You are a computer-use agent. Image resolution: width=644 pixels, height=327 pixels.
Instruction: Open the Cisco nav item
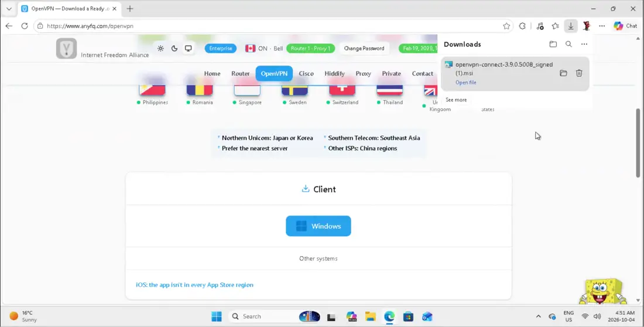pos(306,74)
